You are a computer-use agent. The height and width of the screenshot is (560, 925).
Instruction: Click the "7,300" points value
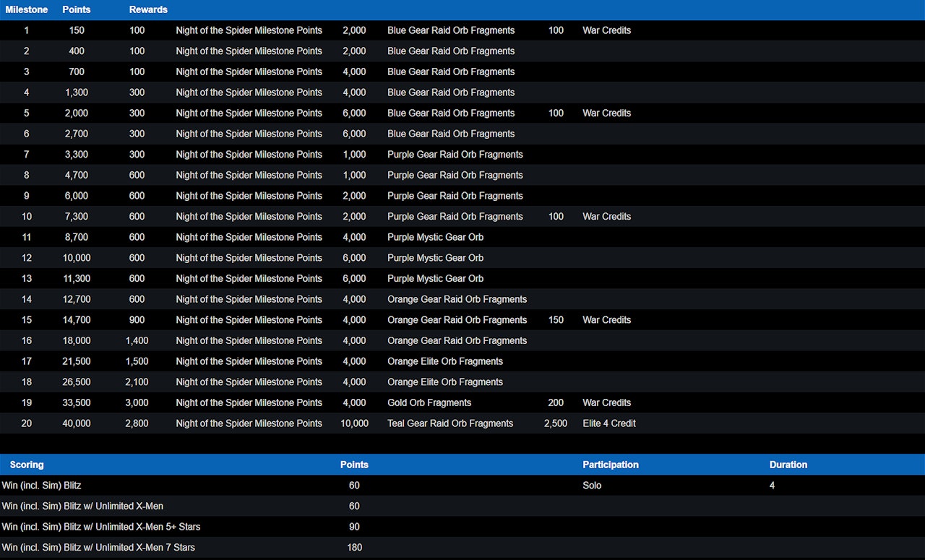point(77,217)
